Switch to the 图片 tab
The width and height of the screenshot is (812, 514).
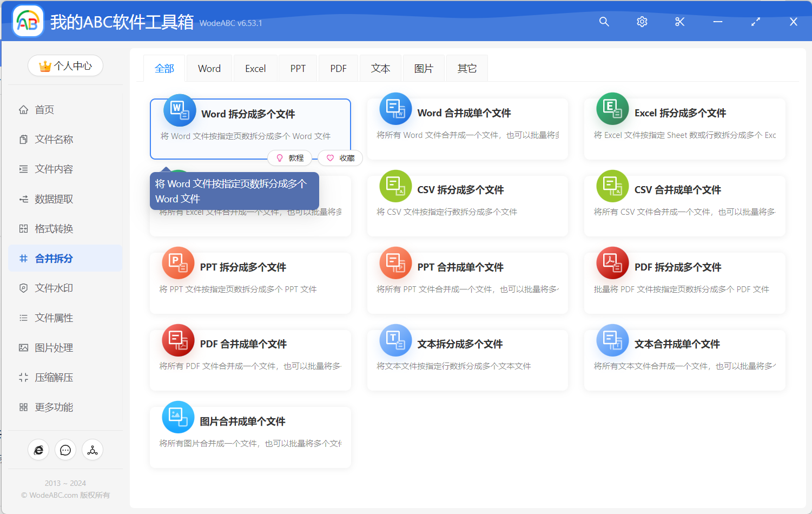[x=424, y=68]
